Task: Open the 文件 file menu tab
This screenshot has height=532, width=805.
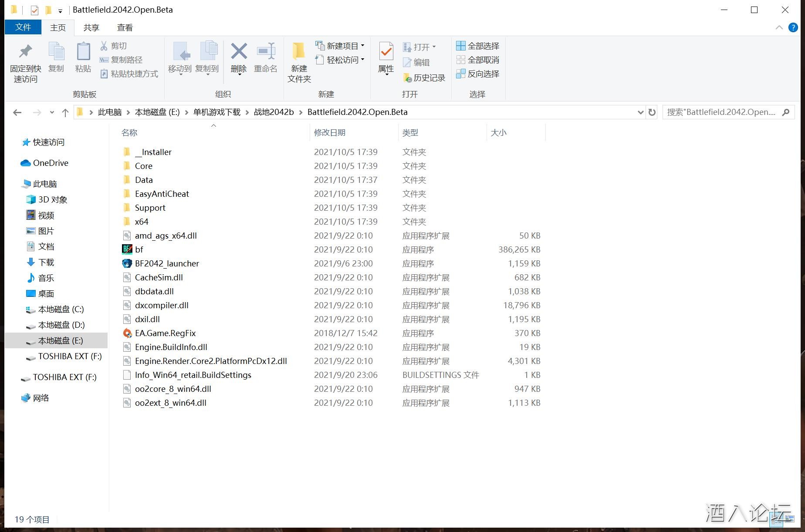Action: (x=23, y=27)
